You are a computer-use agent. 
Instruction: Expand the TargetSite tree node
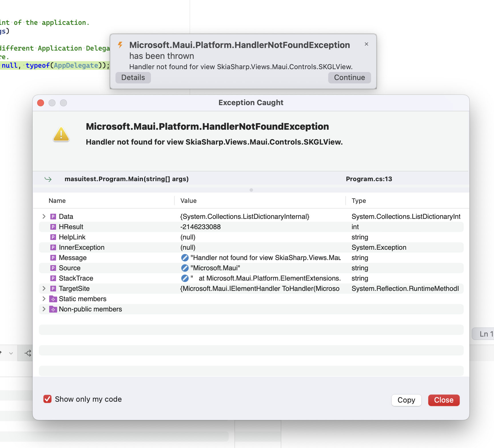pyautogui.click(x=44, y=288)
